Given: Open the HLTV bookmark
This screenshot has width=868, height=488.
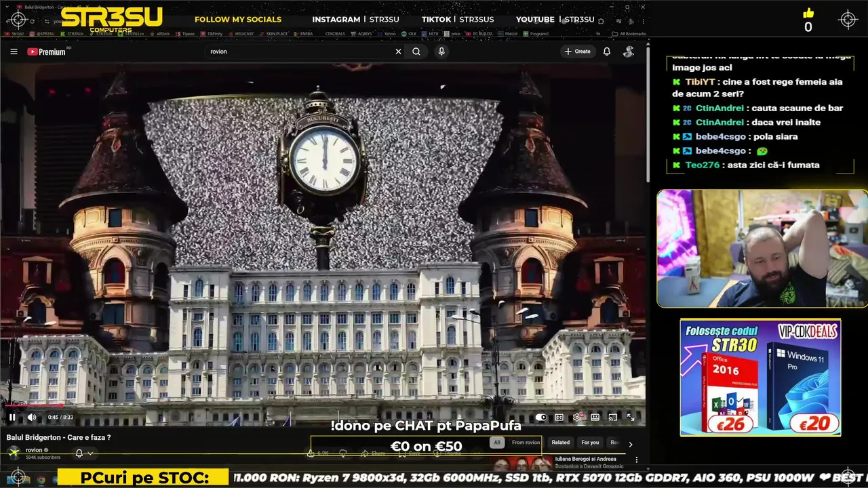Looking at the screenshot, I should [x=431, y=33].
